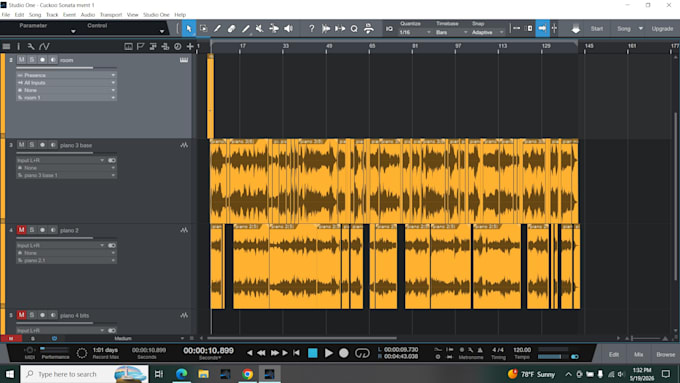Open the Timebase Bars dropdown
Screen dimensions: 680x383
(451, 33)
